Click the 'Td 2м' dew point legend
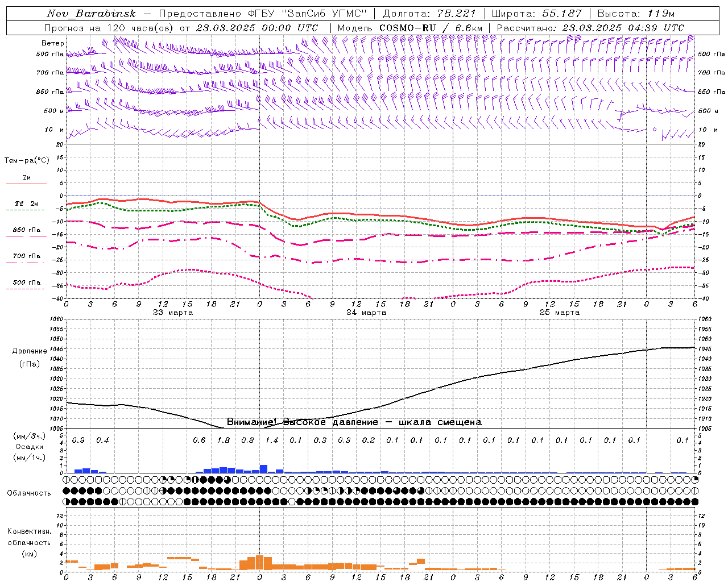This screenshot has width=728, height=582. point(26,203)
